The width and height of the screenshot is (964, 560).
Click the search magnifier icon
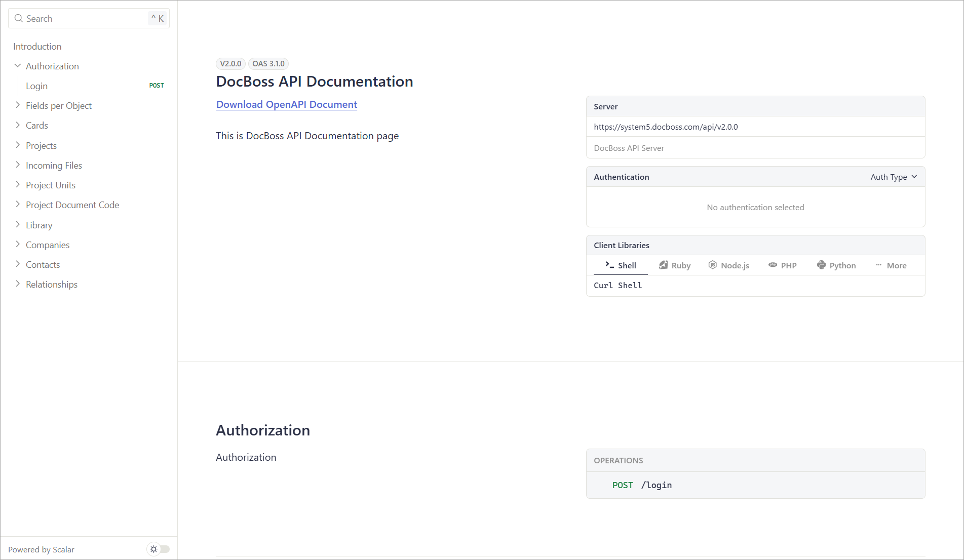pos(19,18)
